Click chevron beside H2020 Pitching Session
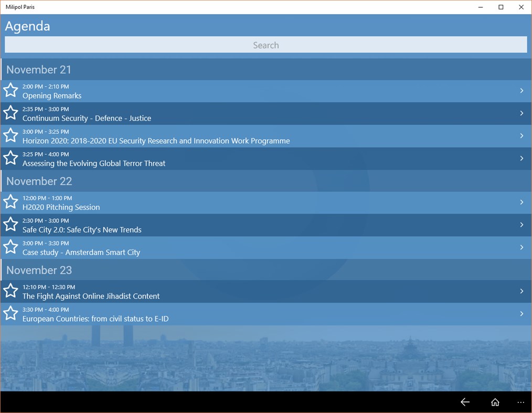Image resolution: width=532 pixels, height=413 pixels. 522,202
